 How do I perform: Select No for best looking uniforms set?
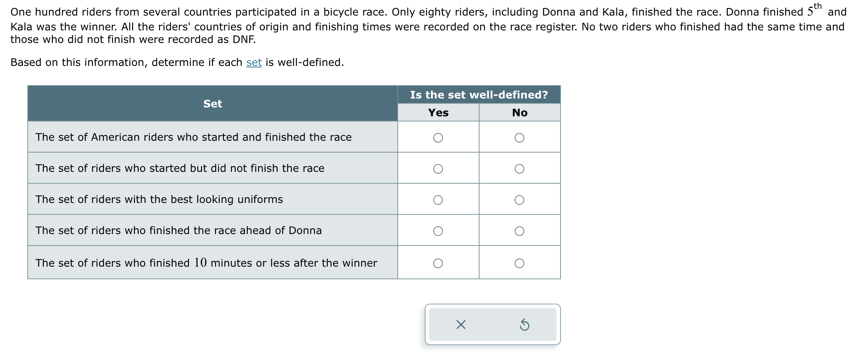(519, 200)
